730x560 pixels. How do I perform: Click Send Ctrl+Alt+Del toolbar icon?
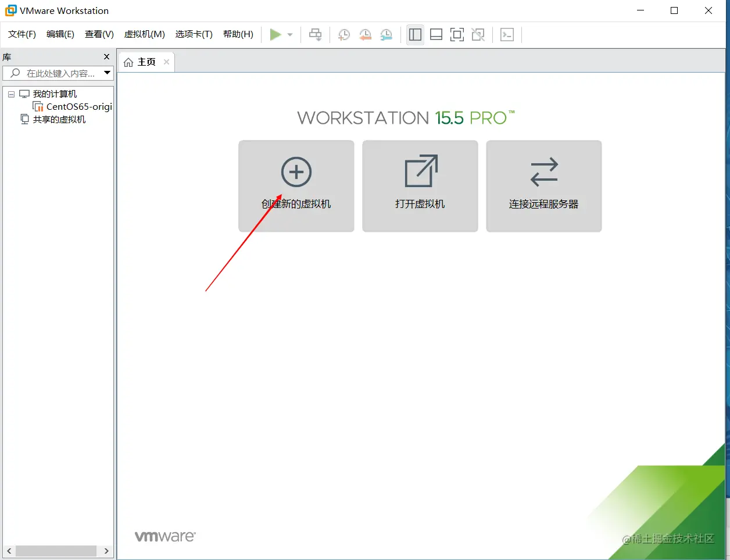tap(316, 35)
